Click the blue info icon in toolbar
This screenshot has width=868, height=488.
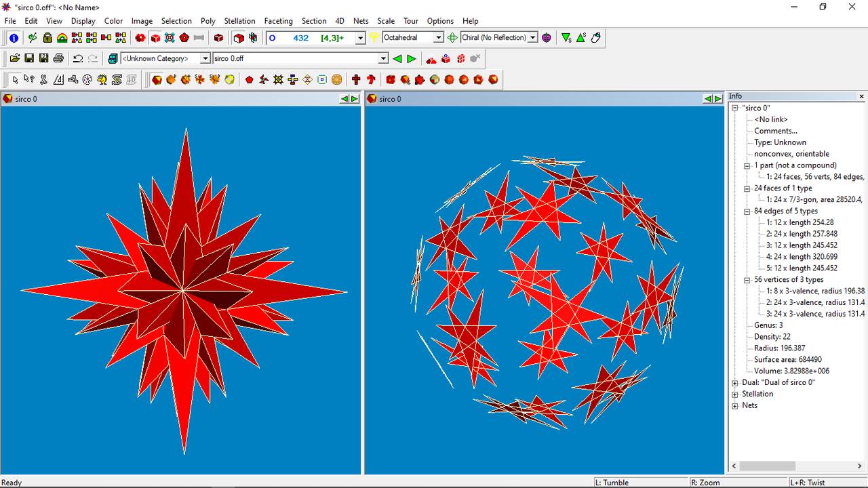[14, 38]
